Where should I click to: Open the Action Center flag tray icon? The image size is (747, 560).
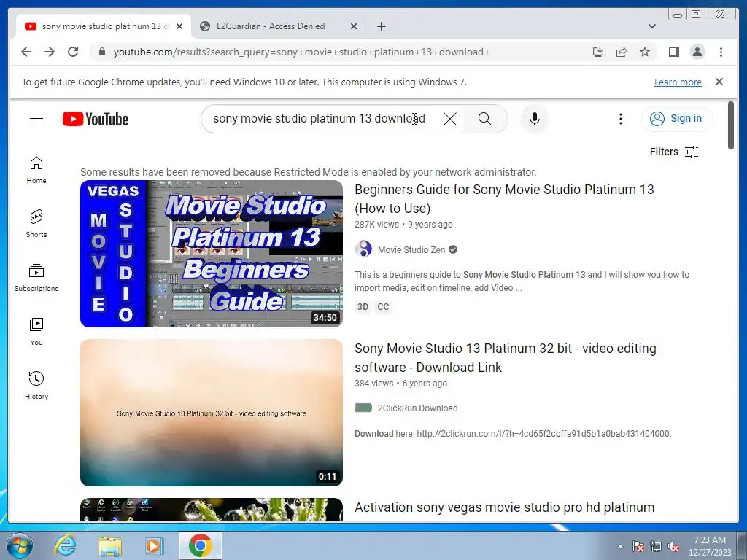[638, 546]
